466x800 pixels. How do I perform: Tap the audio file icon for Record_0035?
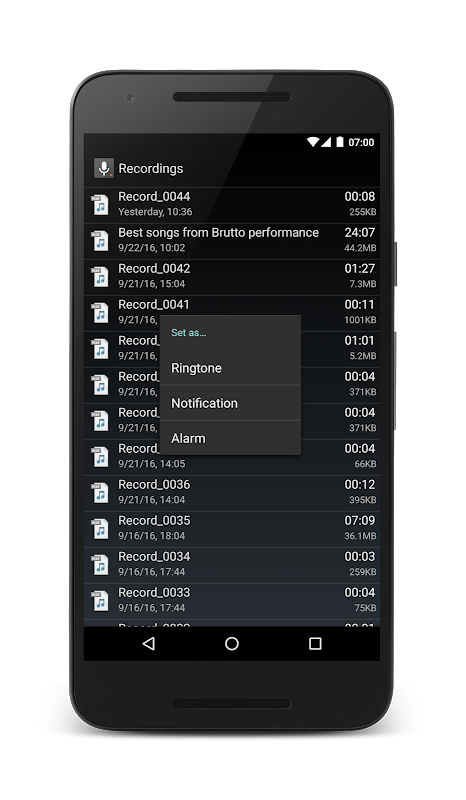(x=100, y=529)
